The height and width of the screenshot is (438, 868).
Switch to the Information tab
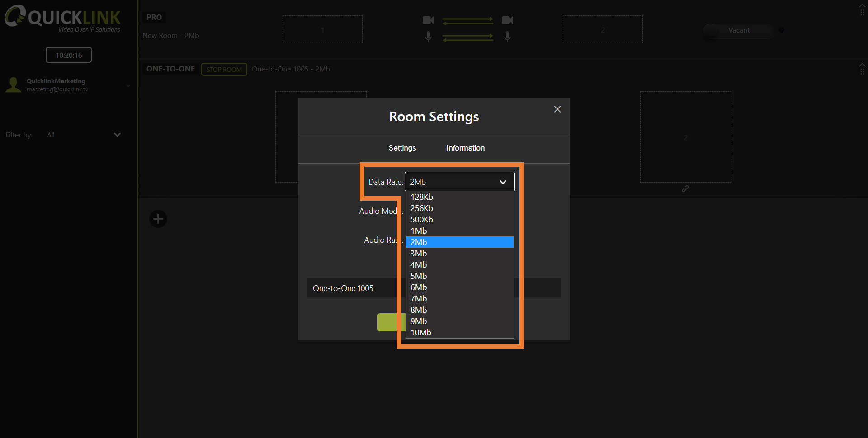tap(465, 148)
